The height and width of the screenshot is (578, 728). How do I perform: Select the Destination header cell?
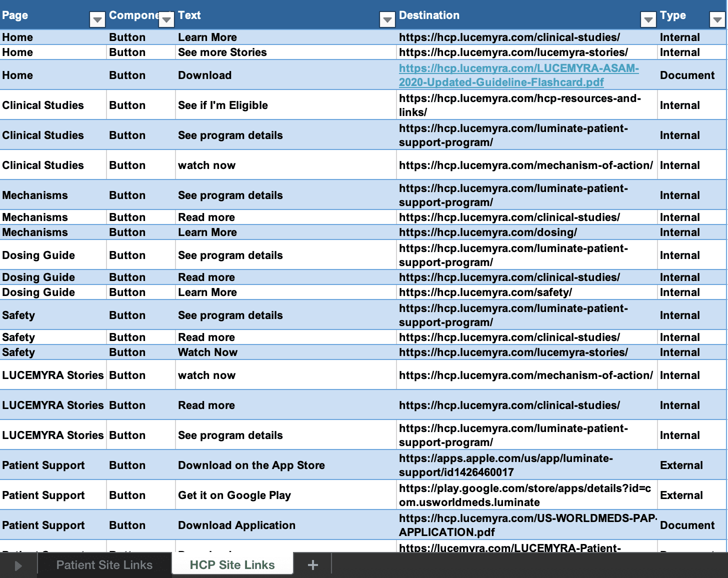point(527,15)
